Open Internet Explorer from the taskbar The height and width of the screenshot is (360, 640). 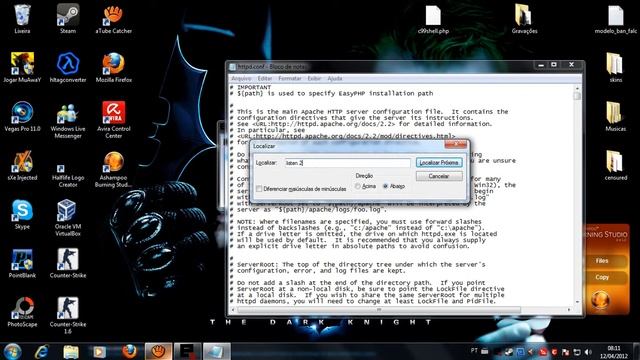[x=42, y=351]
